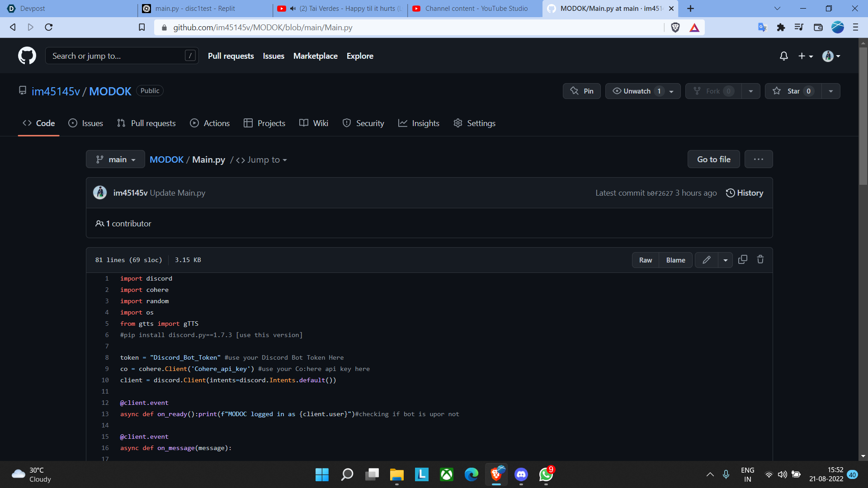Click the pencil icon to edit file
Image resolution: width=868 pixels, height=488 pixels.
click(706, 260)
